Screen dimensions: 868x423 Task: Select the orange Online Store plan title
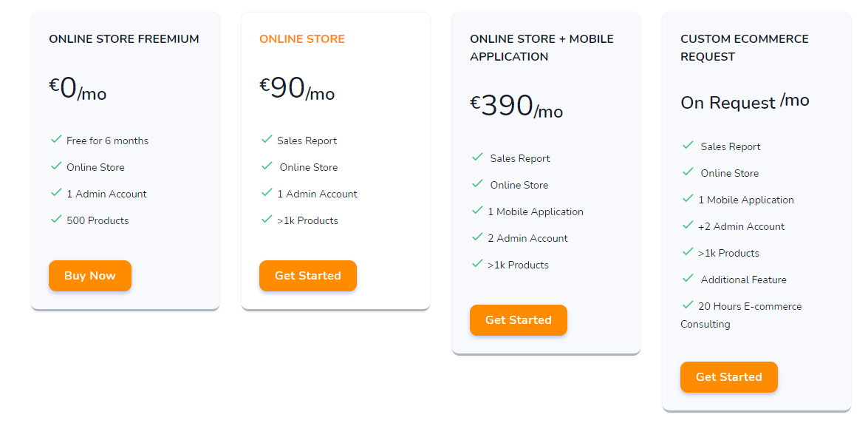[x=301, y=38]
